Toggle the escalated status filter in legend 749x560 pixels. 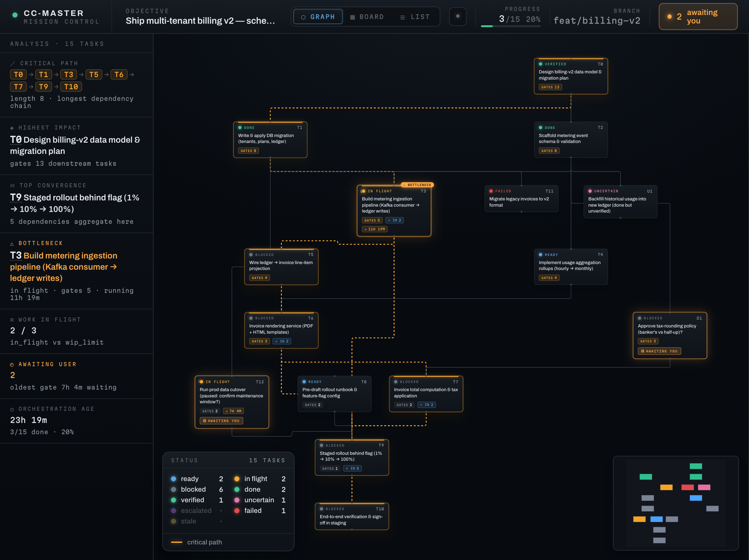click(x=197, y=511)
